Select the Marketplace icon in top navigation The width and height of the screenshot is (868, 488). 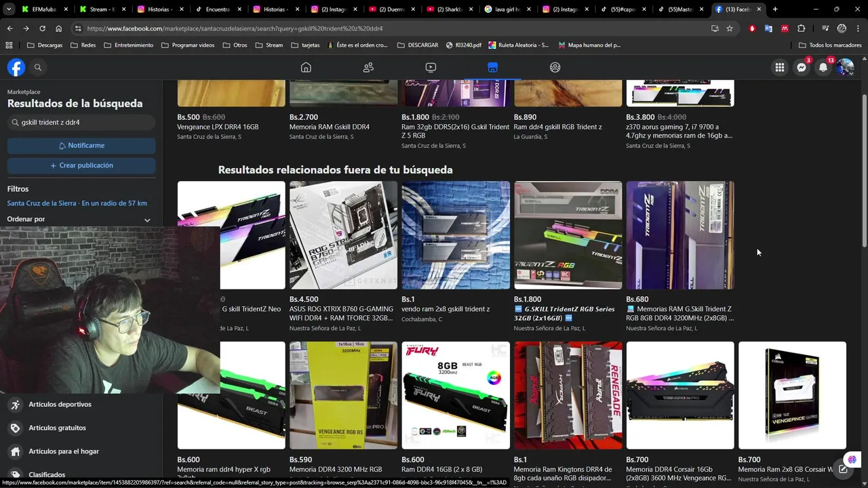pos(493,67)
